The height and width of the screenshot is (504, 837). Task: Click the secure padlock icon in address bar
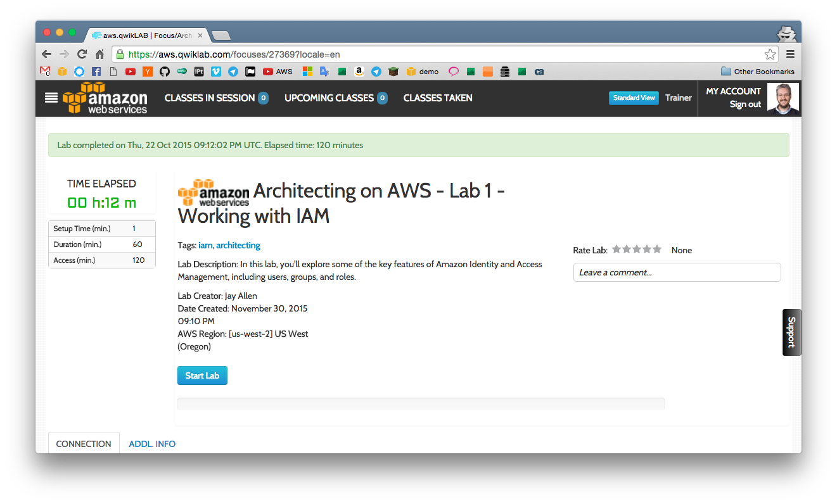click(x=120, y=54)
